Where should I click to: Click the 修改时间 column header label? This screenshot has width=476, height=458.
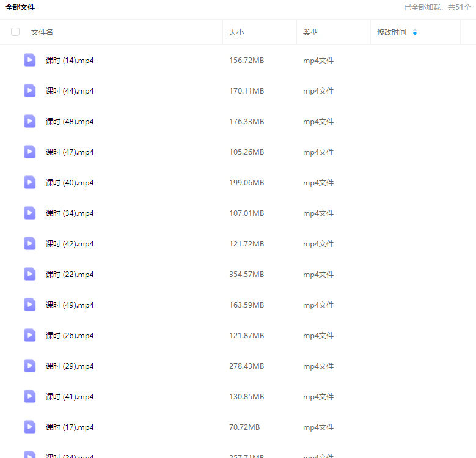pyautogui.click(x=391, y=32)
